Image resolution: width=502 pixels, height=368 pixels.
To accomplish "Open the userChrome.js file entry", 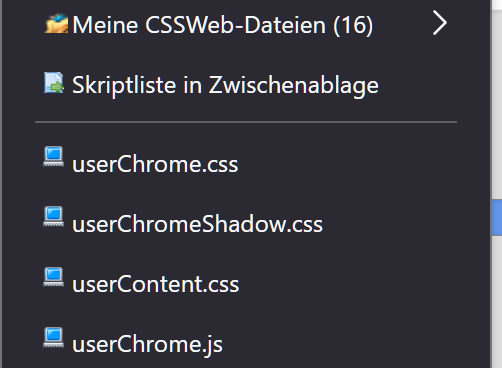I will [246, 344].
